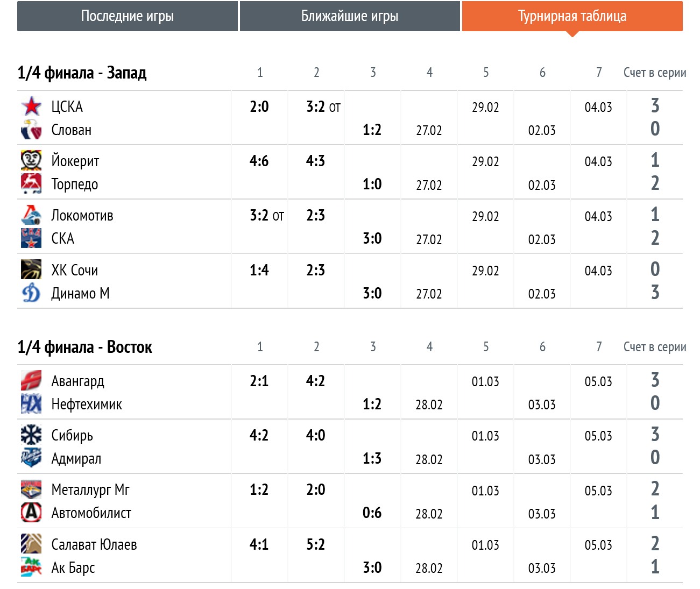The height and width of the screenshot is (589, 700).
Task: Click the ЦСКА game 2 score 3:2 ОТ
Action: [323, 107]
